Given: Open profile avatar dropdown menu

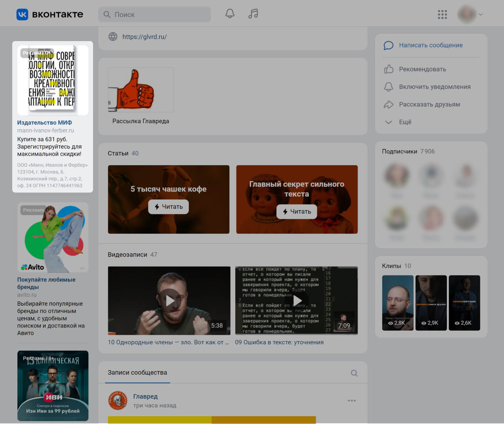Looking at the screenshot, I should point(470,14).
